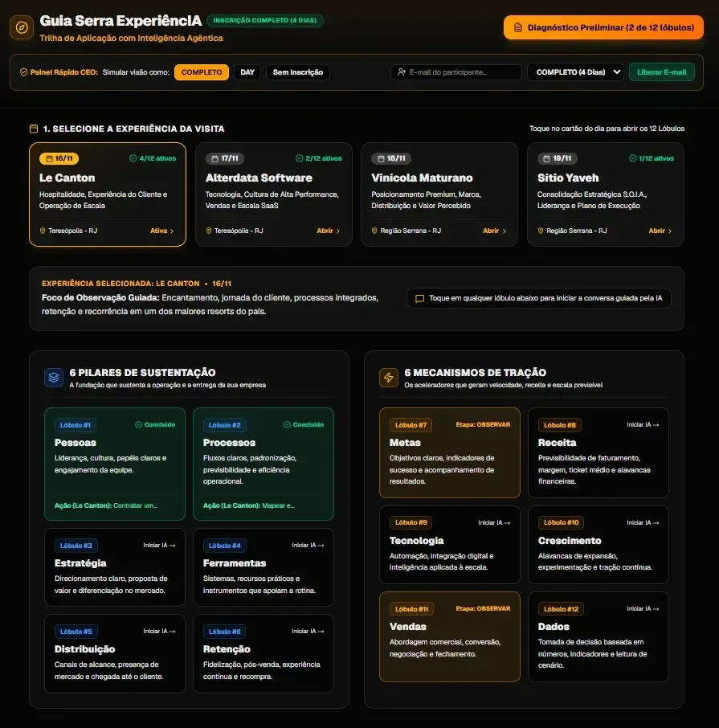This screenshot has width=719, height=728.
Task: Click the Liberar E-mail button
Action: (661, 72)
